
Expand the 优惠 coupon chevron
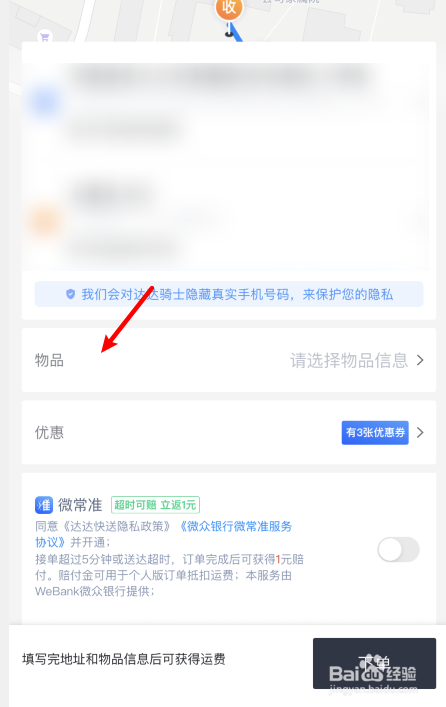click(420, 432)
